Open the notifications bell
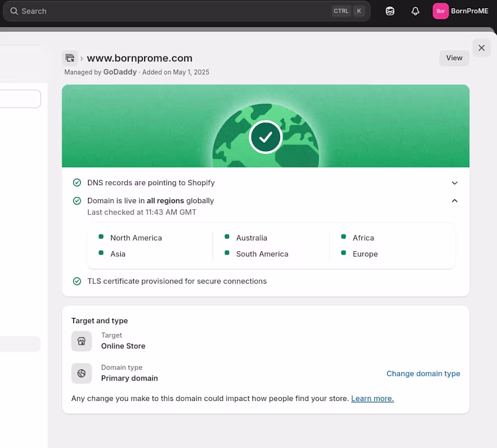The width and height of the screenshot is (497, 448). pos(415,11)
